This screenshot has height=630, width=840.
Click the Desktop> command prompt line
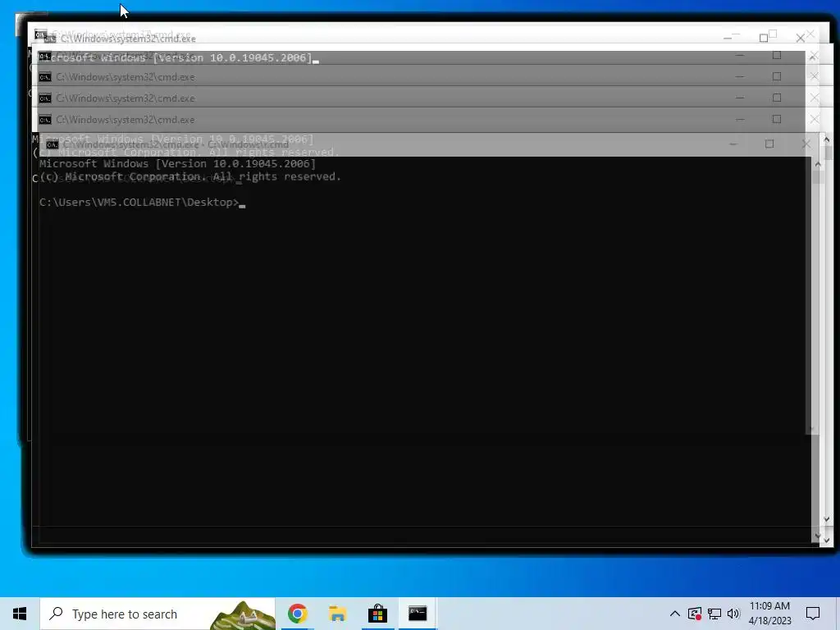142,203
